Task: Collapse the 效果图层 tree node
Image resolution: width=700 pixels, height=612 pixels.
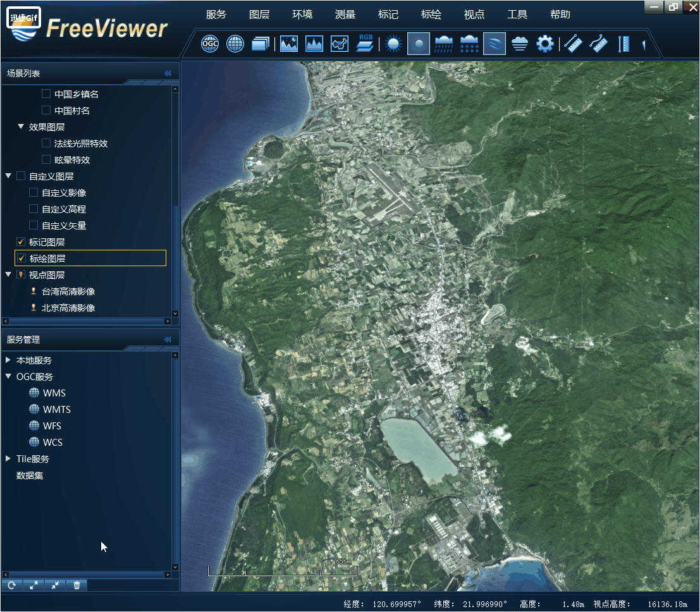Action: [20, 127]
